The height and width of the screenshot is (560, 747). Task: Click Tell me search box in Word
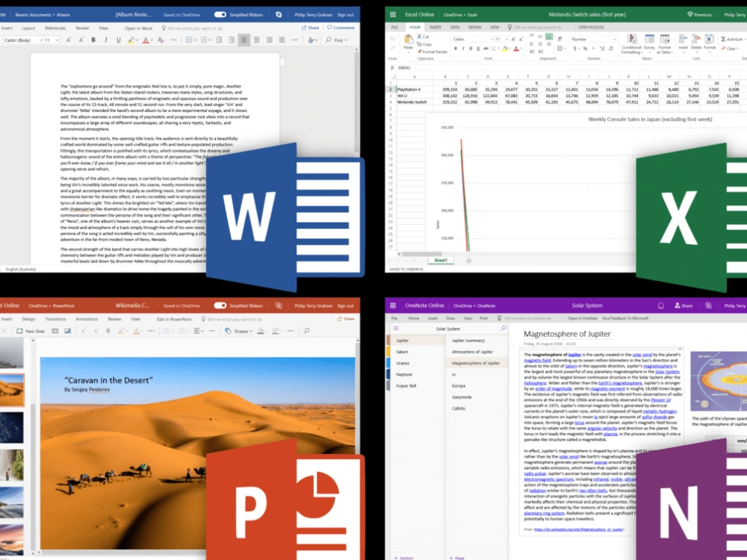tap(193, 28)
